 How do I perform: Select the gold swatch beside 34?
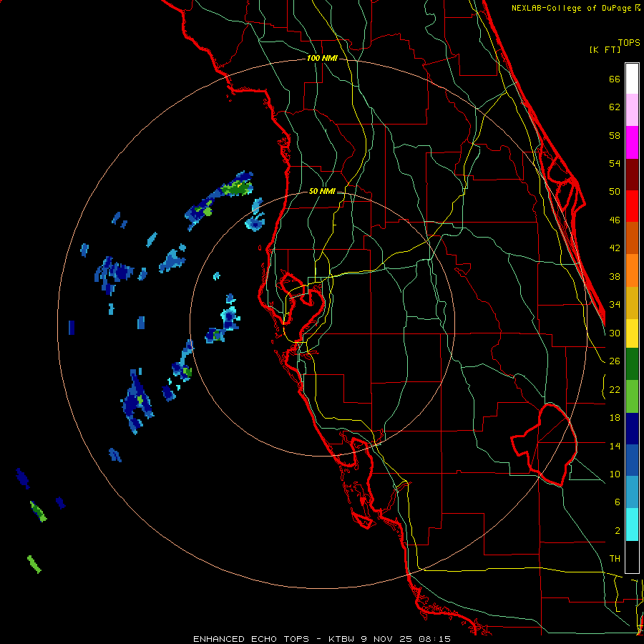[x=632, y=303]
